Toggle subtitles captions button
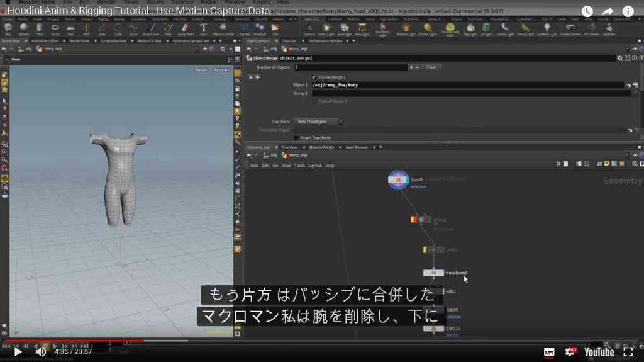This screenshot has height=362, width=644. [x=548, y=352]
